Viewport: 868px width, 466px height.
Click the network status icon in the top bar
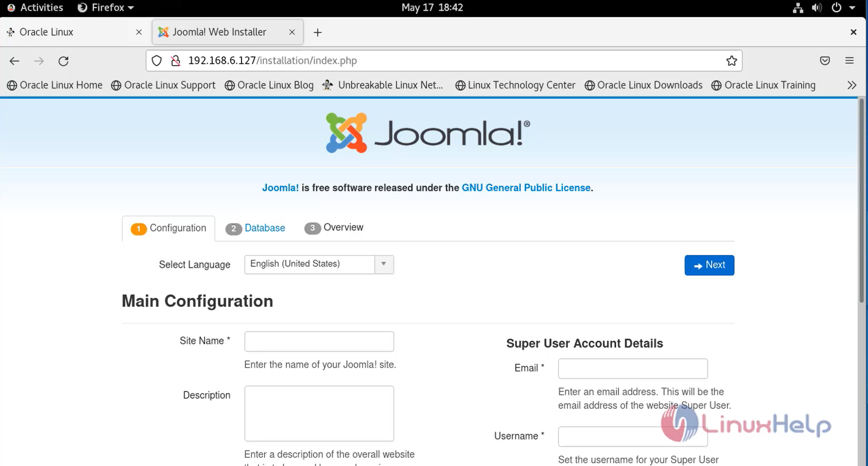point(798,8)
